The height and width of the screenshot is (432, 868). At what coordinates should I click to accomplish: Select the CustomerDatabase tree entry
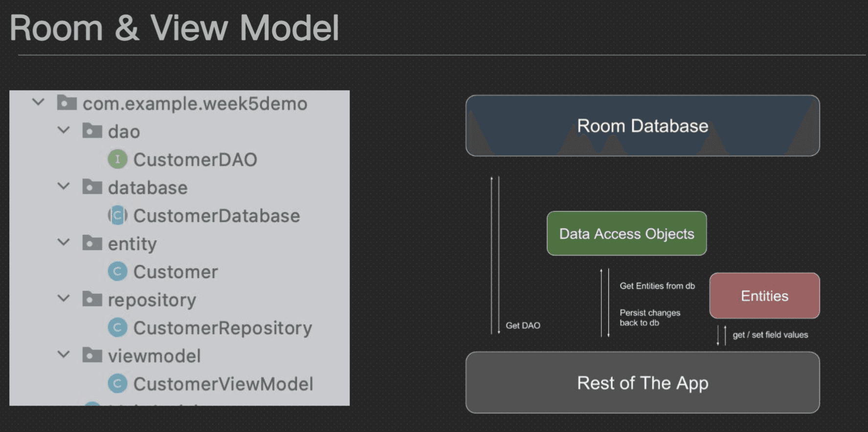click(217, 216)
